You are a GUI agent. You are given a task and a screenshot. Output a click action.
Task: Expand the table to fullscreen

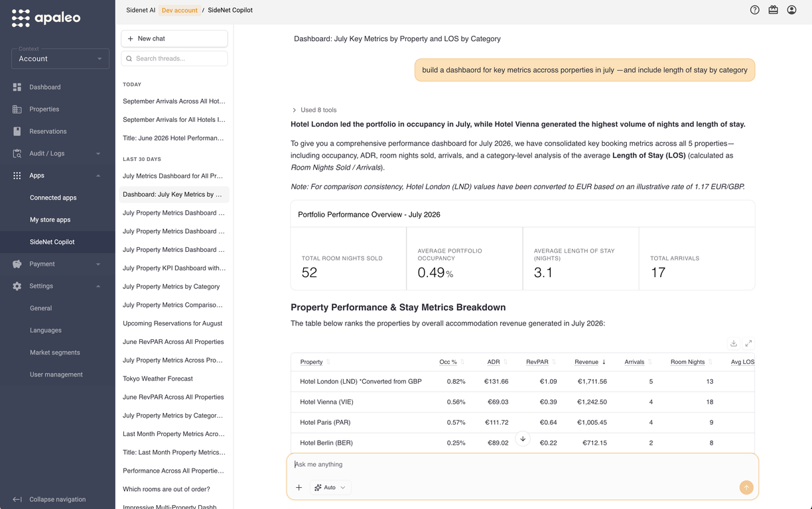(x=748, y=343)
